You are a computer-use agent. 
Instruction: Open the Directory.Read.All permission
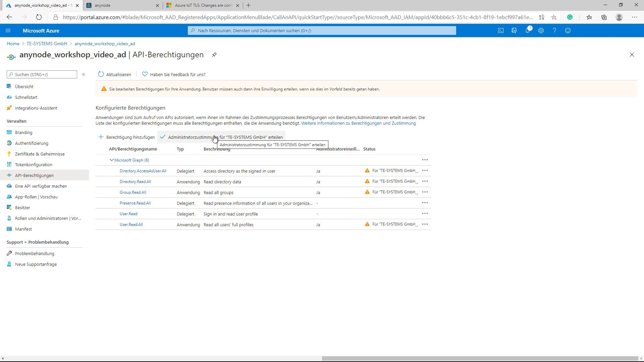coord(135,182)
